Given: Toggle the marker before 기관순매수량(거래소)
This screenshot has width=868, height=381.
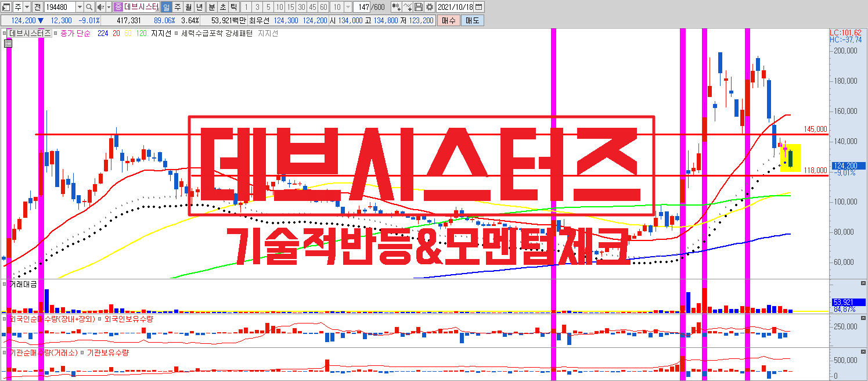Looking at the screenshot, I should tap(4, 353).
